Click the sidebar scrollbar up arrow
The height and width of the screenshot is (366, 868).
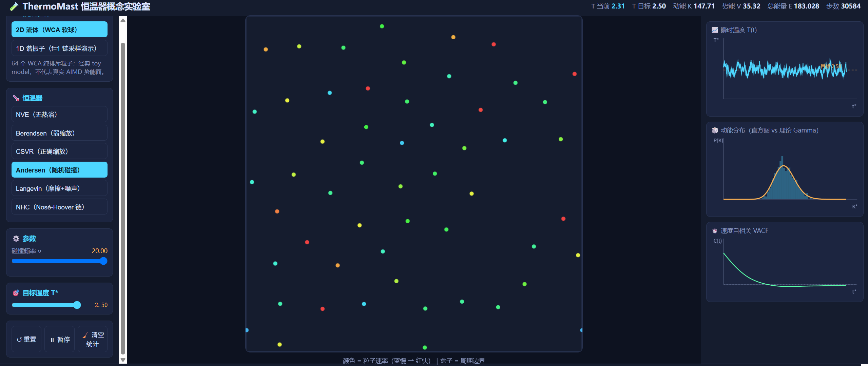pos(123,20)
